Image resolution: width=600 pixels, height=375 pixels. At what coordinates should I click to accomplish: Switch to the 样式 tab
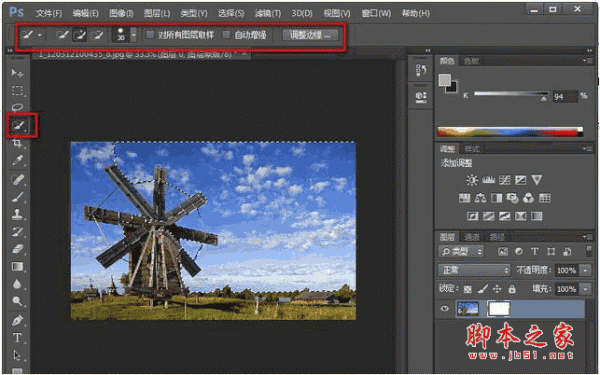point(471,149)
